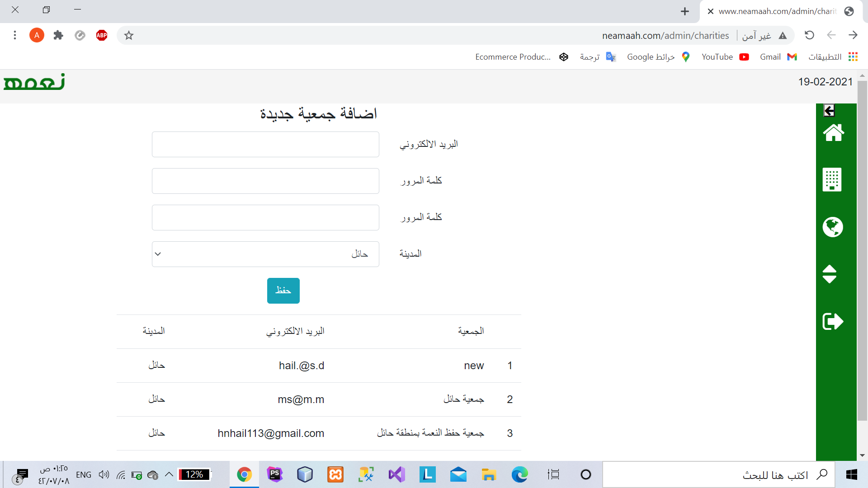Show hidden system tray icons chevron
Screen dimensions: 868x488
pos(169,474)
